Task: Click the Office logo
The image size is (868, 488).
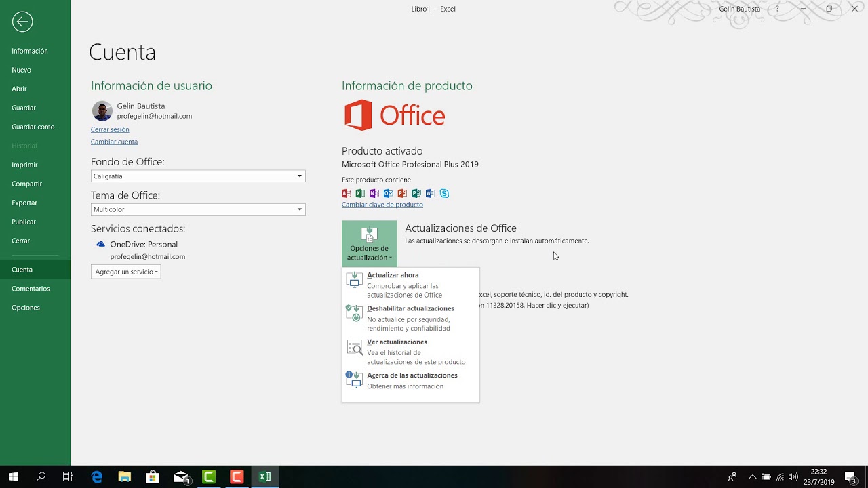Action: [x=395, y=115]
